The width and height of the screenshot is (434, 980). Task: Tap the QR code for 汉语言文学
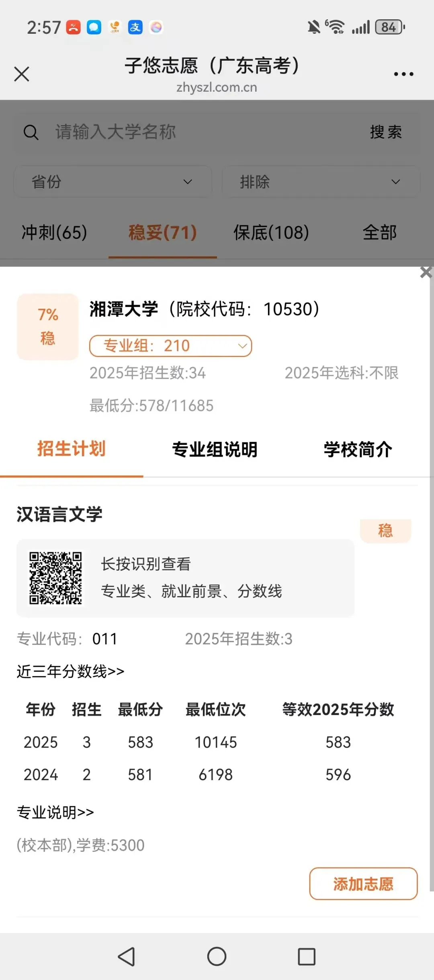tap(55, 578)
